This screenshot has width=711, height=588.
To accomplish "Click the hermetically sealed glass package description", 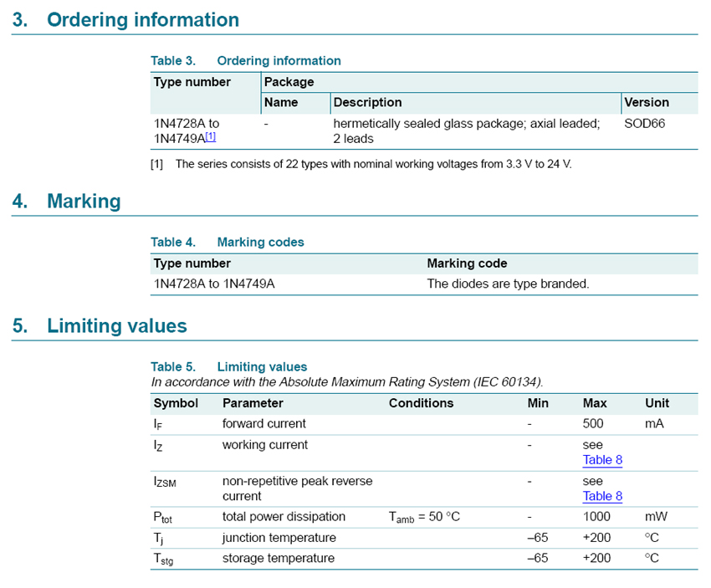I will pos(466,130).
